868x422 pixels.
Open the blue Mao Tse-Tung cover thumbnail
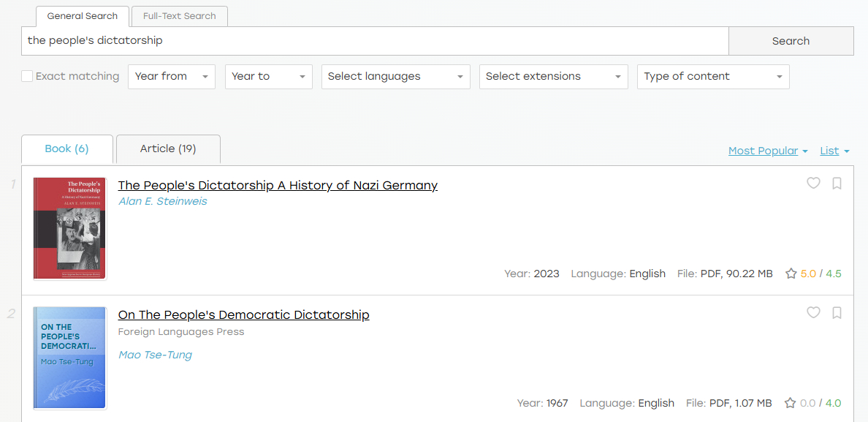[69, 358]
